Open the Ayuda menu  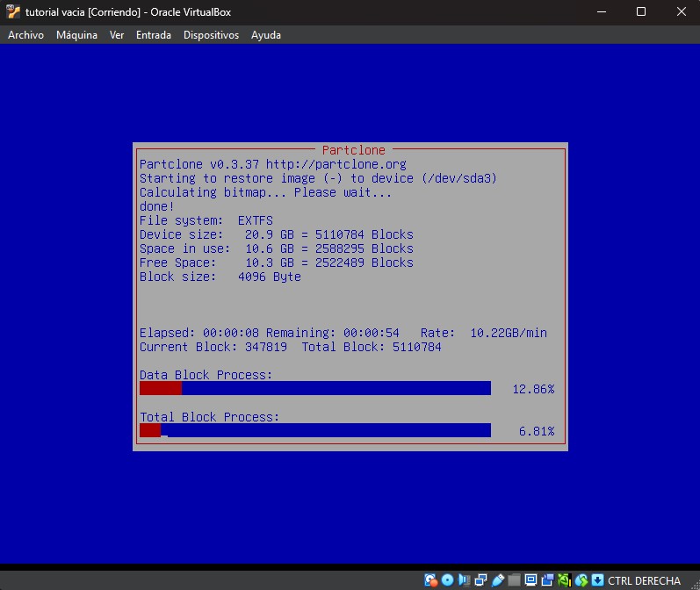(266, 35)
